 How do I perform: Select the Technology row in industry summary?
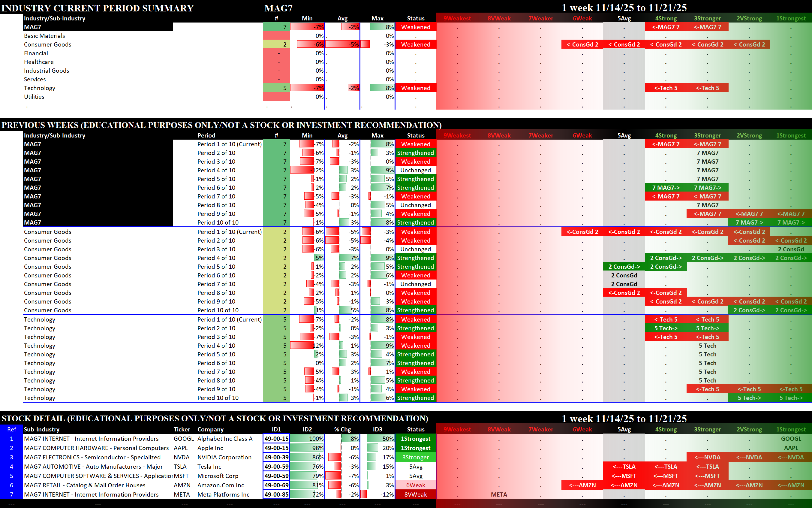(x=40, y=88)
